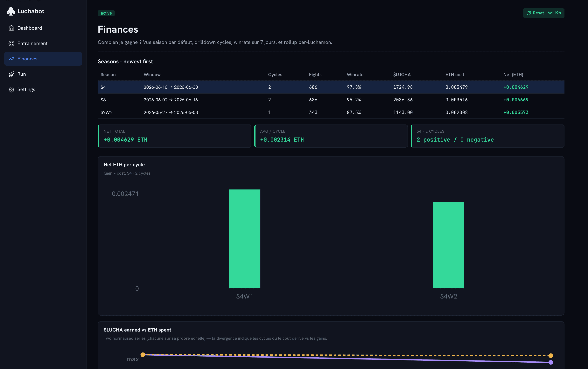Screen dimensions: 588x369
Task: Click the $LUCHA column header
Action: (402, 75)
